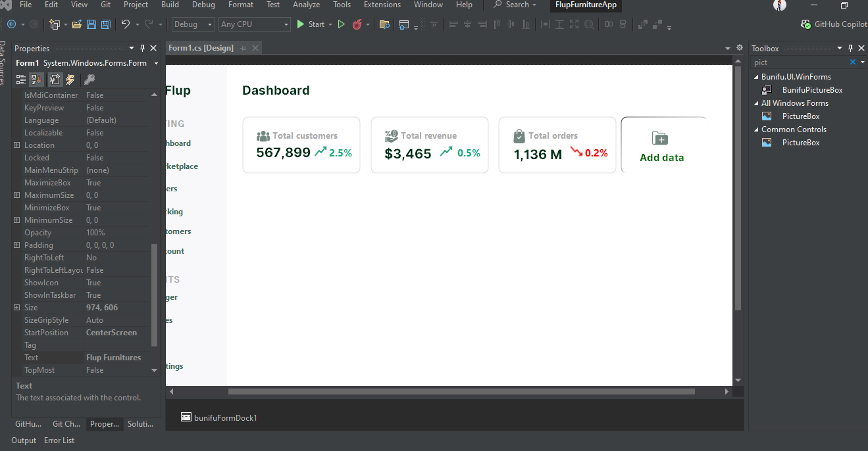868x451 pixels.
Task: Toggle auto-hide pin on Toolbox panel
Action: [x=850, y=48]
